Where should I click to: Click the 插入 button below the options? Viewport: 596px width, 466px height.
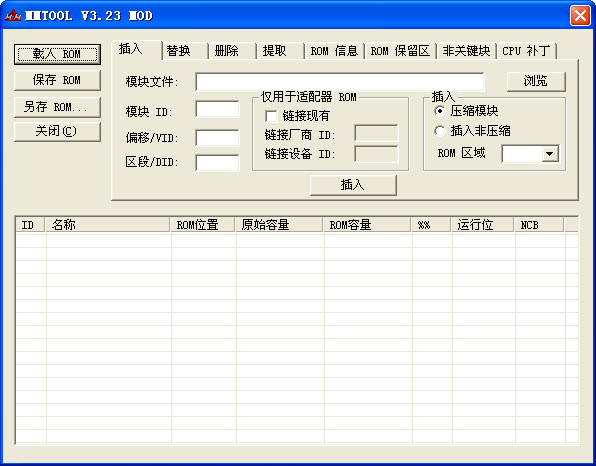[x=353, y=185]
